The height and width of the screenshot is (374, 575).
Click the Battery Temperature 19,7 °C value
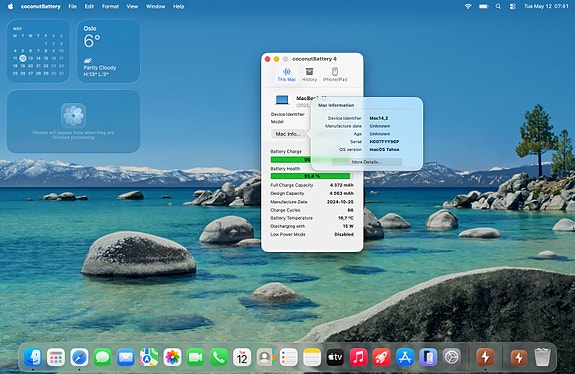coord(346,218)
